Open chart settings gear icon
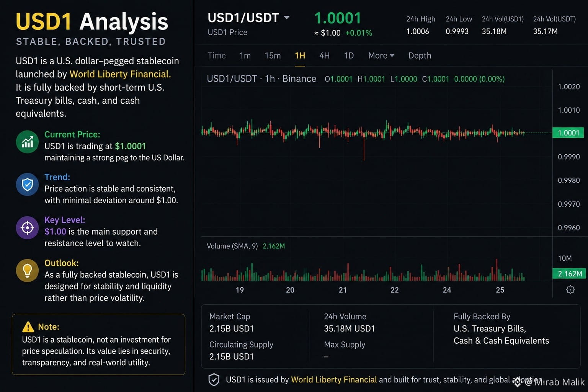 (x=570, y=290)
